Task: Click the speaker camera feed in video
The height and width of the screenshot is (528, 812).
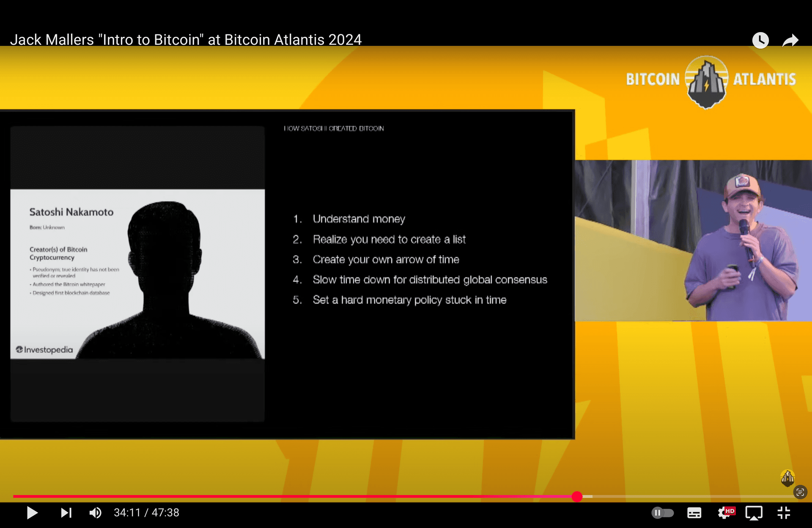Action: click(693, 240)
